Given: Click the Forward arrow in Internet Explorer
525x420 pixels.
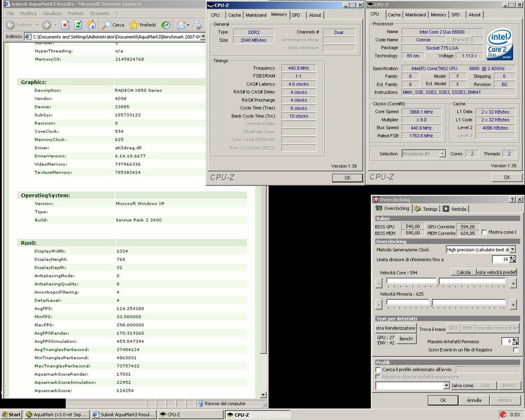Looking at the screenshot, I should click(x=46, y=25).
